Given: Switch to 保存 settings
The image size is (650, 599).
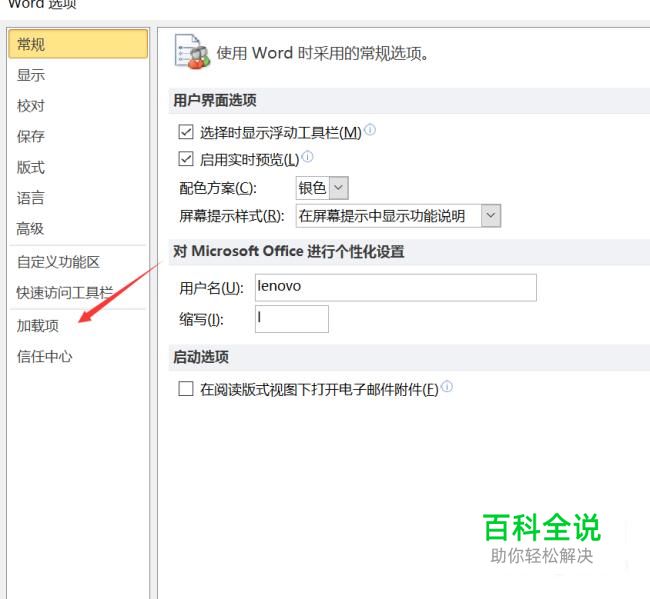Looking at the screenshot, I should pos(30,136).
